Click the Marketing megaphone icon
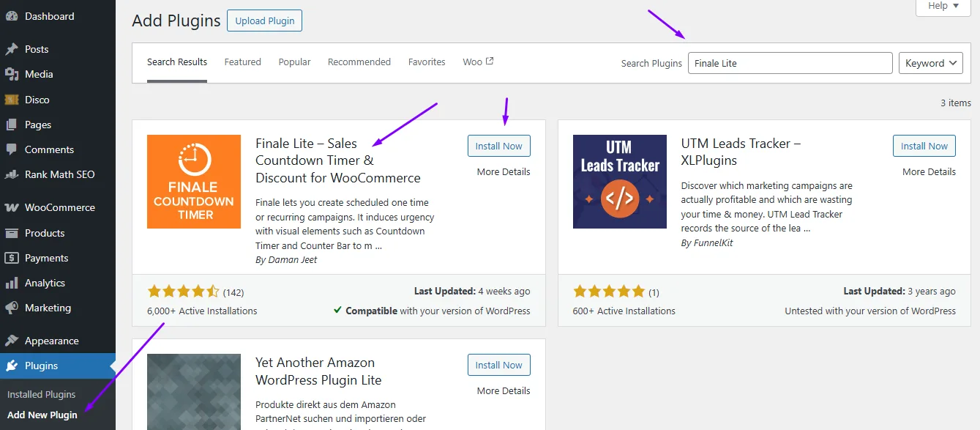 pyautogui.click(x=12, y=308)
